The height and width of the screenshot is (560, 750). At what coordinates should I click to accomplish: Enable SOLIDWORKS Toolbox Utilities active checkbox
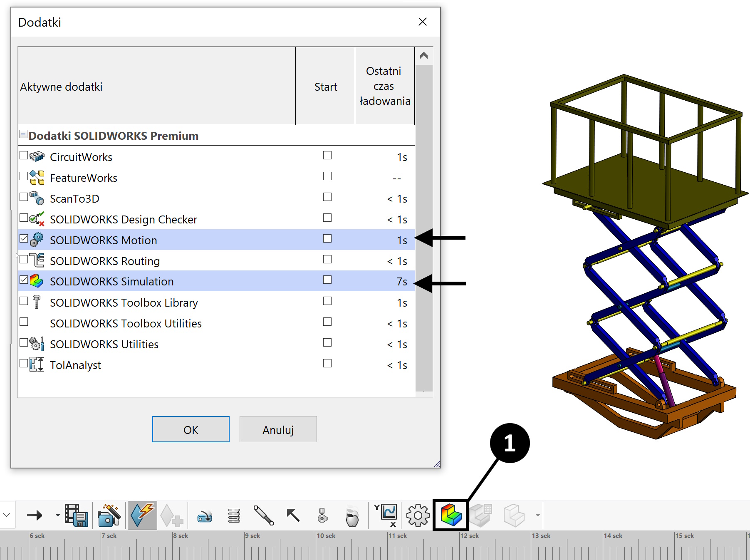pos(24,322)
